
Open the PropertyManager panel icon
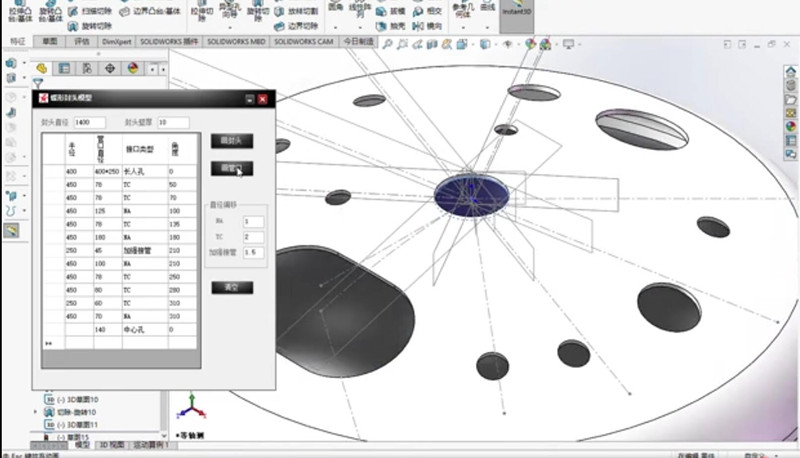tap(64, 68)
